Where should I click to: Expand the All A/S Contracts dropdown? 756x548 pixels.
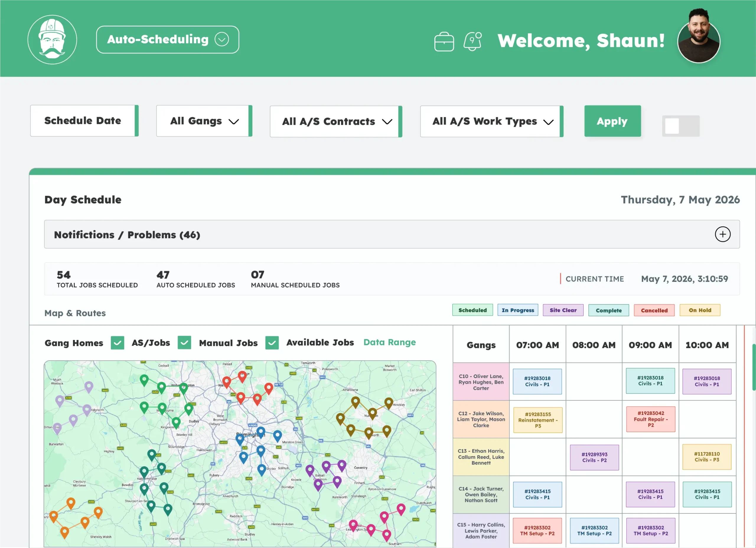(336, 121)
